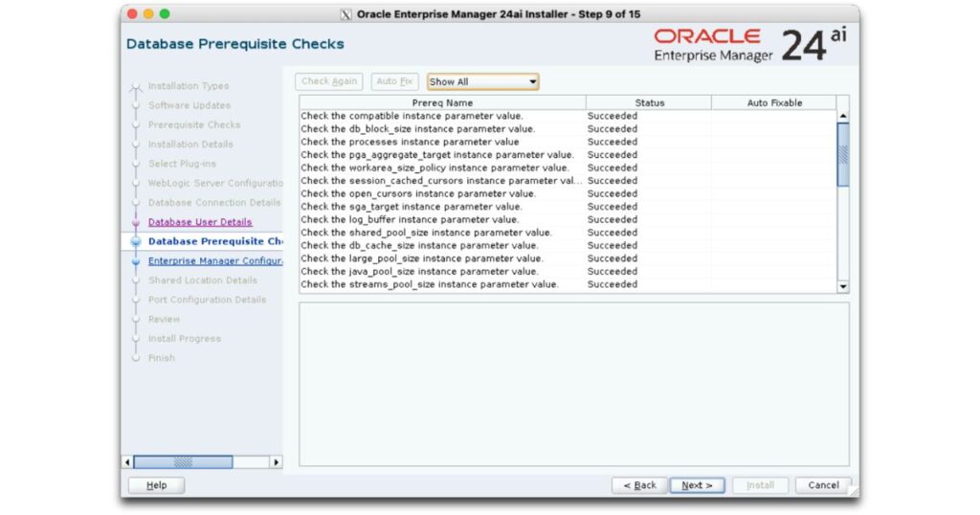Image resolution: width=980 pixels, height=515 pixels.
Task: Click the Database Prerequisite Checks step bullet icon
Action: click(x=136, y=241)
